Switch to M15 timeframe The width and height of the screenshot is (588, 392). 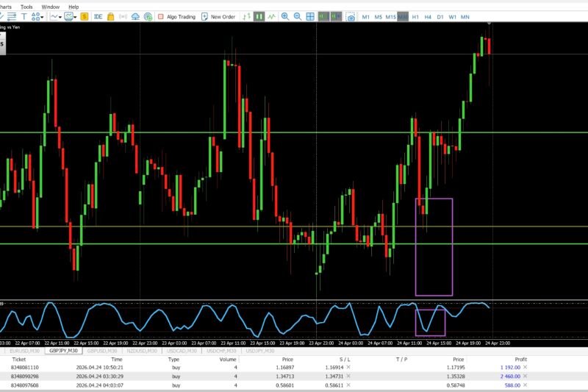click(x=391, y=17)
